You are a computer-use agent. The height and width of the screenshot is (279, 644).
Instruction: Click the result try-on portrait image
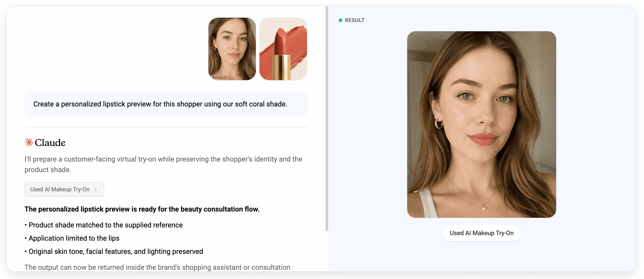point(481,124)
